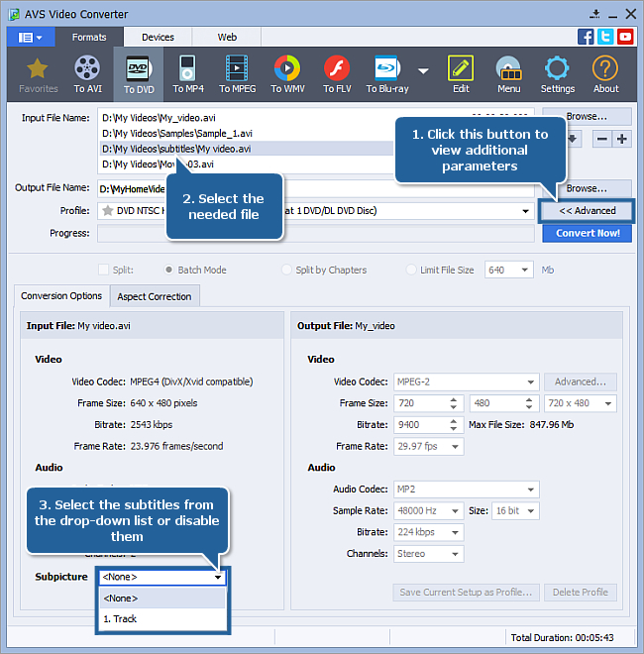Open the main application menu button
This screenshot has height=654, width=644.
(31, 38)
